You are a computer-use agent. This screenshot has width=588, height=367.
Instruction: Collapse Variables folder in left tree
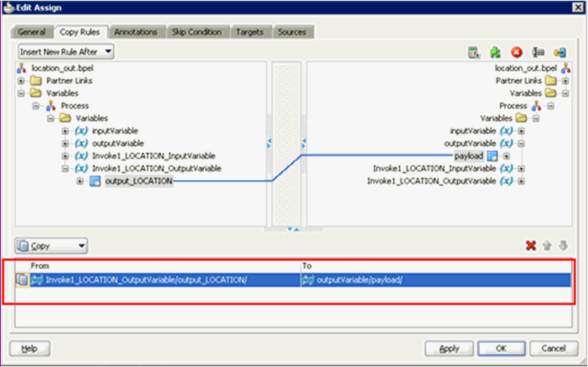(x=21, y=93)
